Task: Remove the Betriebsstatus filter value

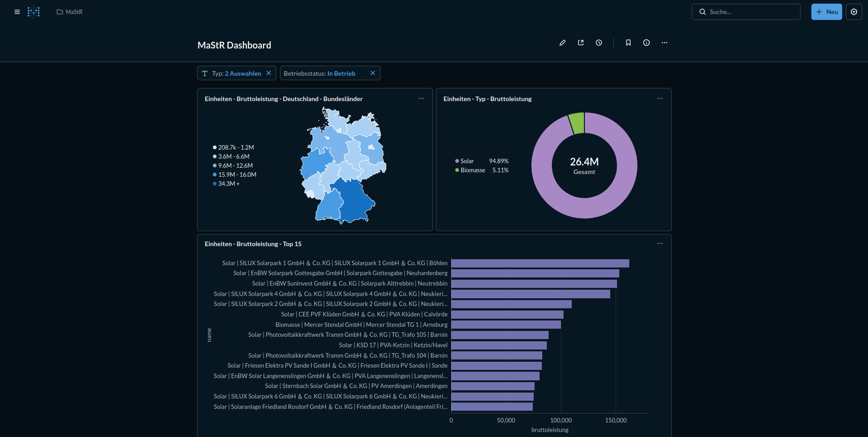Action: coord(373,73)
